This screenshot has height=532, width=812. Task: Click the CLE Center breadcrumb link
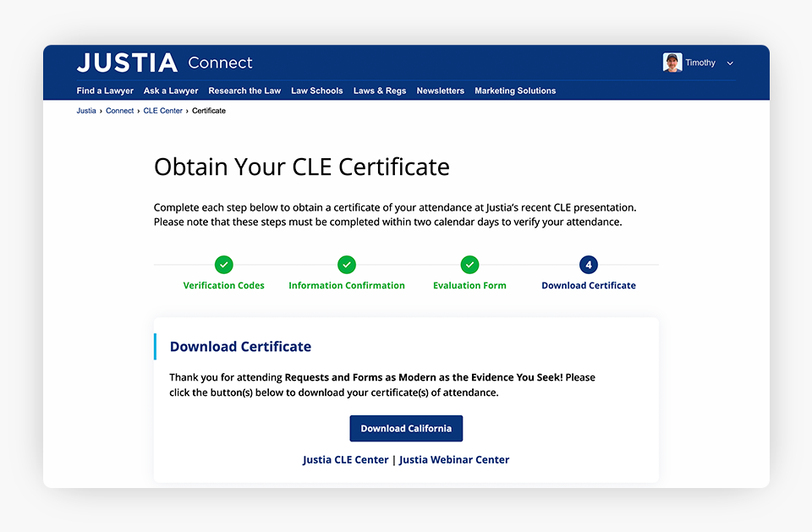coord(162,111)
